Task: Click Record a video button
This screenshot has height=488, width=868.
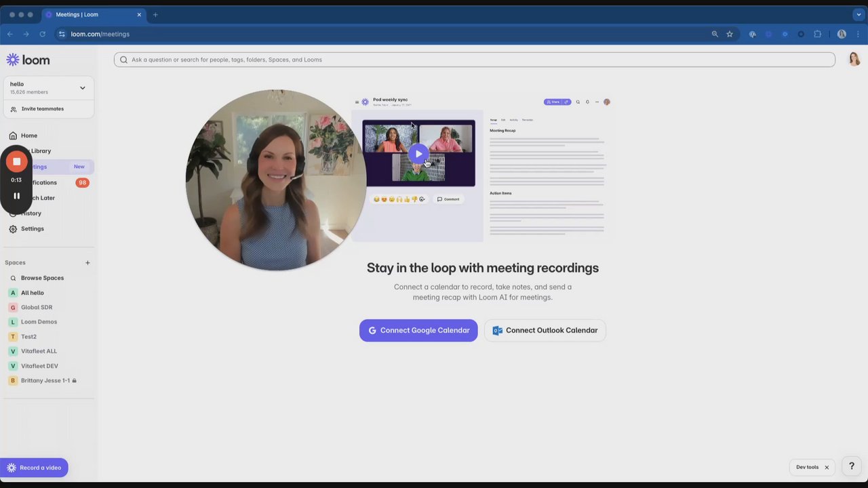Action: point(34,468)
